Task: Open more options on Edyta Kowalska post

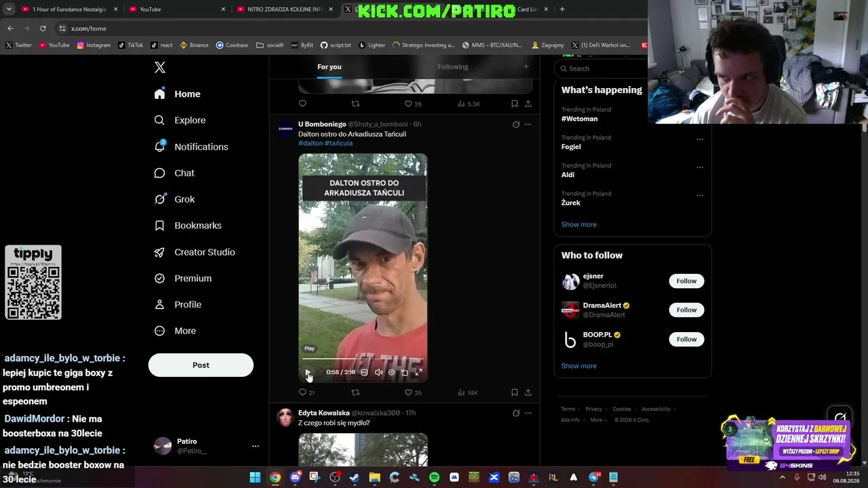Action: pos(528,413)
